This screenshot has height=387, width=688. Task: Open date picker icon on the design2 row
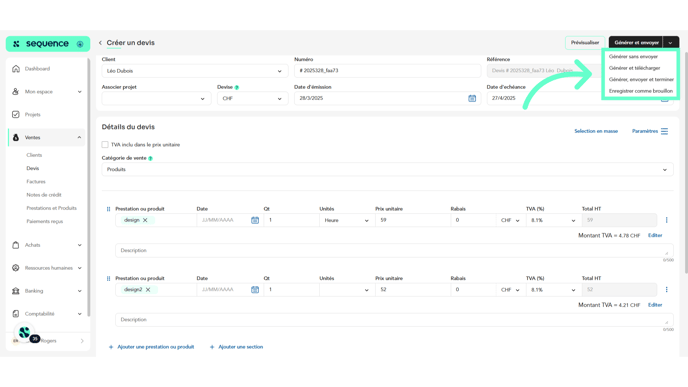[255, 290]
